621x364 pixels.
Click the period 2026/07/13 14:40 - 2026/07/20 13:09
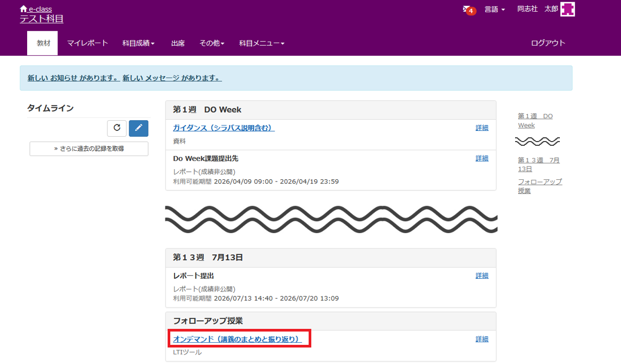276,298
